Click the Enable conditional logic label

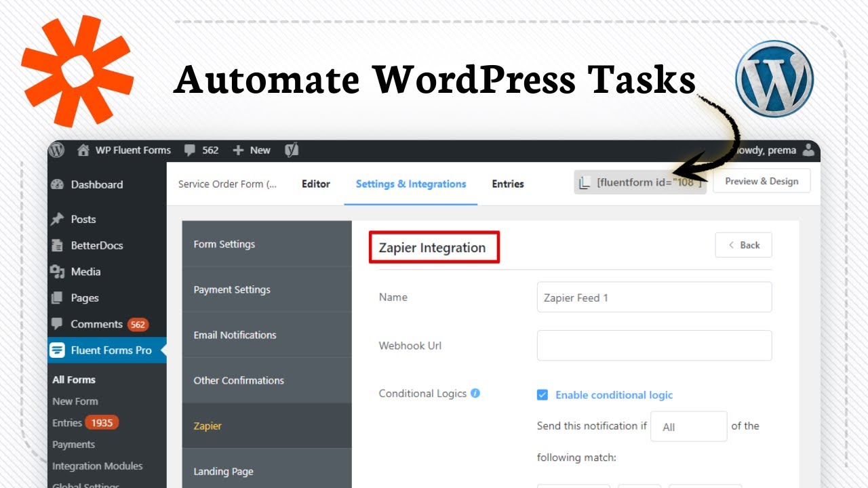point(614,395)
